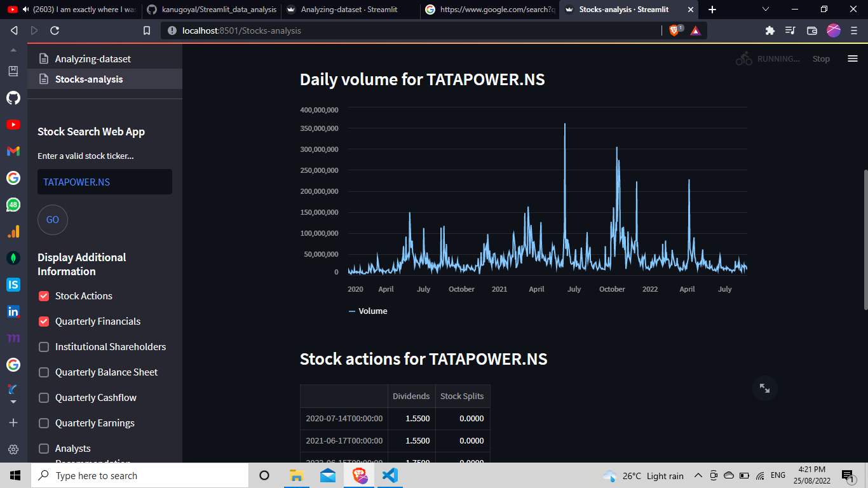Open YouTube from the browser sidebar
Image resolution: width=868 pixels, height=488 pixels.
(x=13, y=125)
